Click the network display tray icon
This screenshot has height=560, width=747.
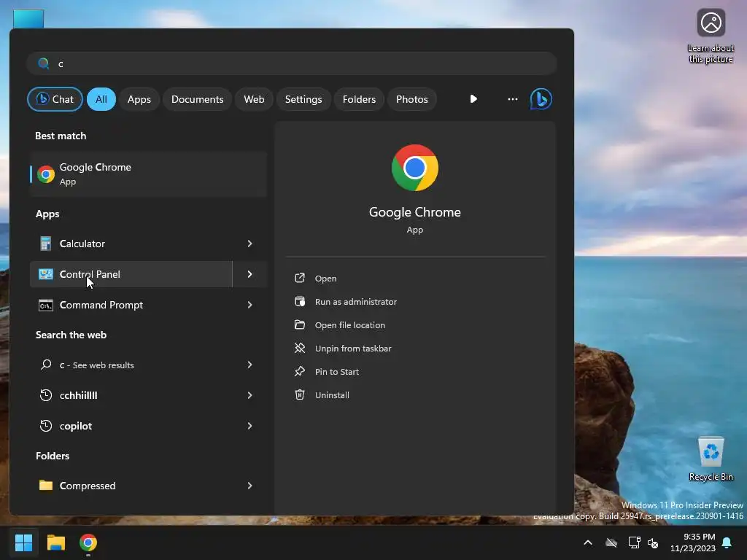click(634, 542)
